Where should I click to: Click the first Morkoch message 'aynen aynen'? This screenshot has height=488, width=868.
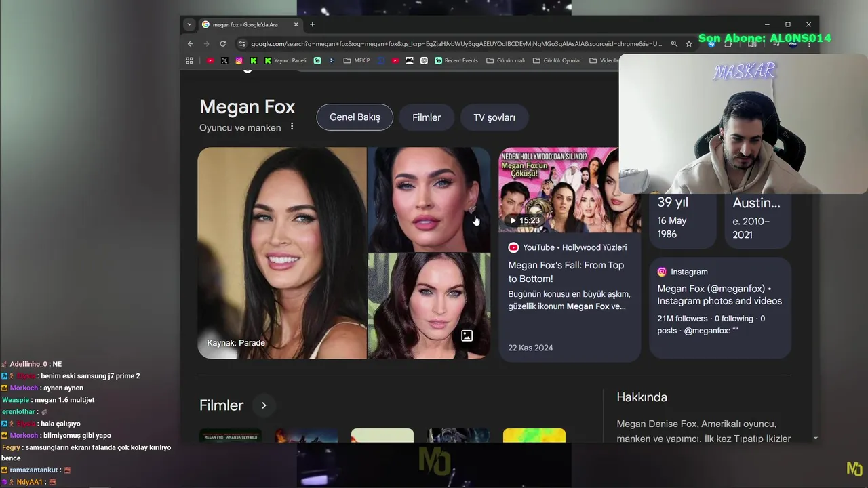63,388
